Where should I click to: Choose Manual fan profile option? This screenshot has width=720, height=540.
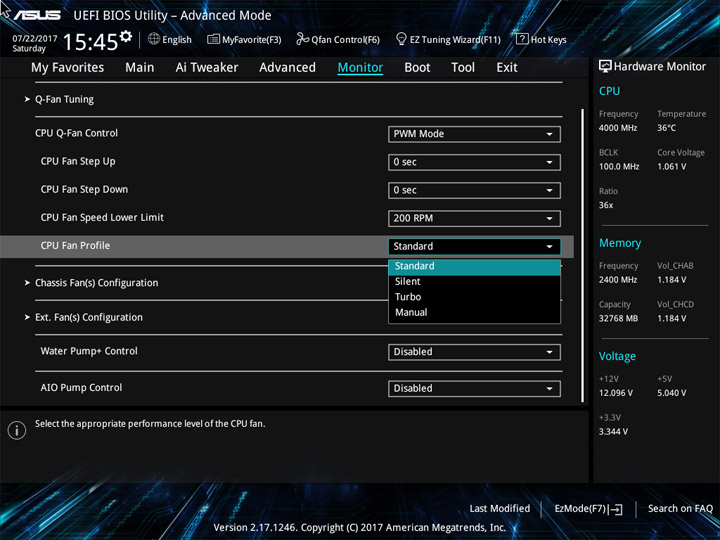click(474, 312)
